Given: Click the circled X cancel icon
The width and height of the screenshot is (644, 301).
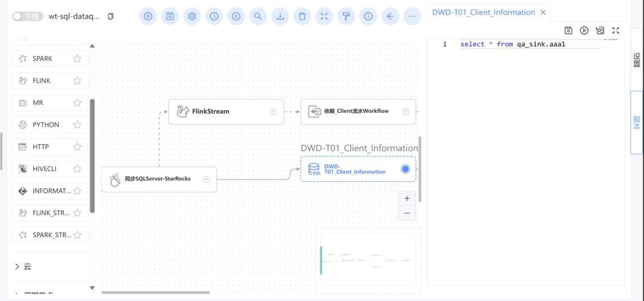Looking at the screenshot, I should (x=236, y=16).
